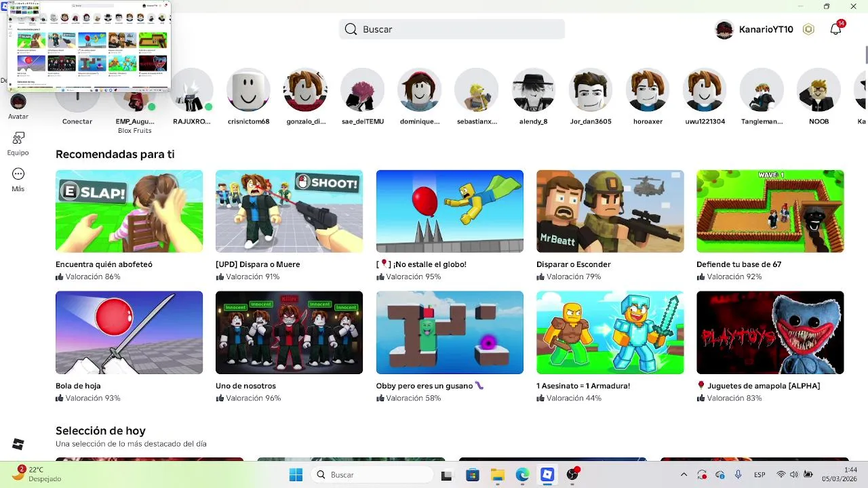Viewport: 868px width, 488px height.
Task: Click the Roblox logo icon at sidebar bottom
Action: coord(18,444)
